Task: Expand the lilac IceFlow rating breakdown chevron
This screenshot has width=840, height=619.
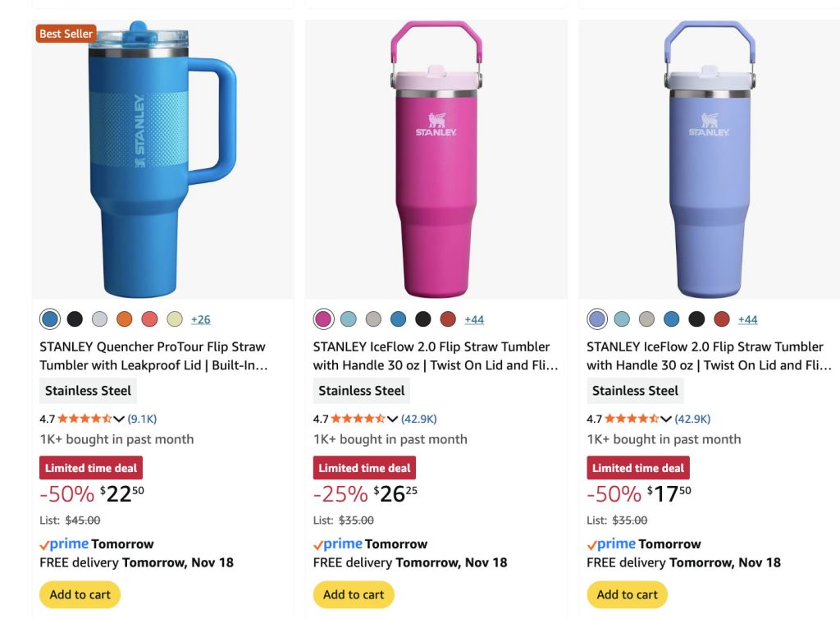Action: (666, 419)
